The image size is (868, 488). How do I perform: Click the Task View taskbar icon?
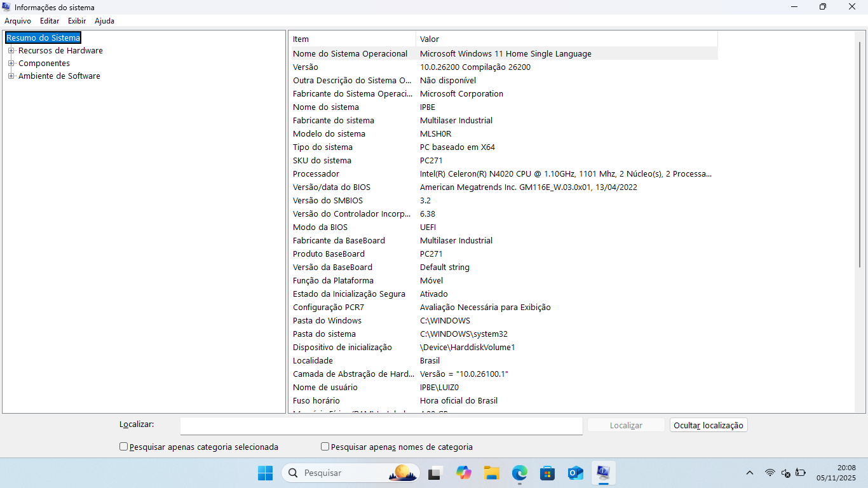435,473
